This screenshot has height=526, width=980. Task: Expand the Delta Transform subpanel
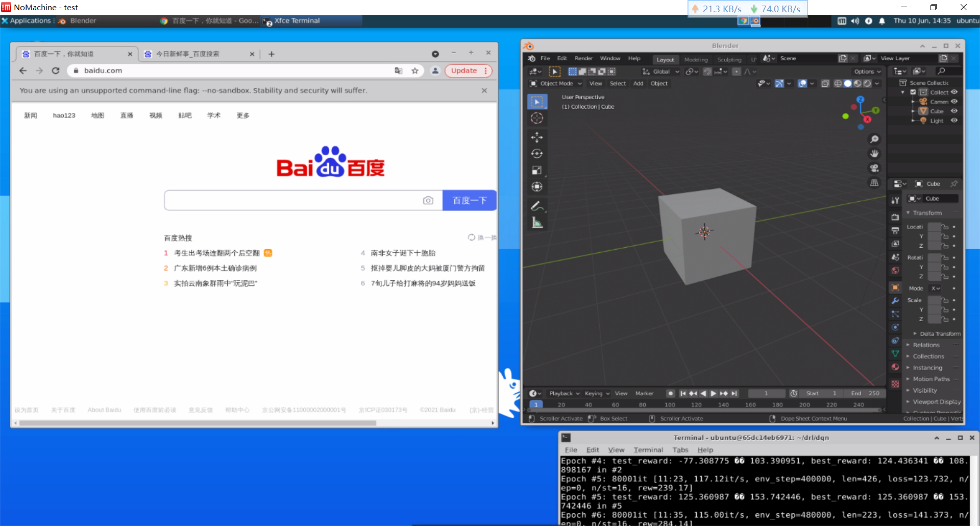tap(939, 334)
